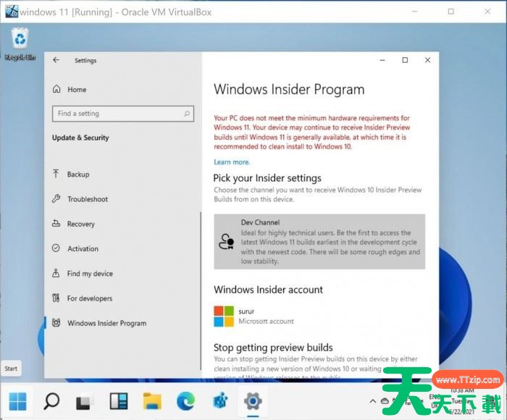Click the OneDrive cloud tray icon
The height and width of the screenshot is (420, 507).
[385, 401]
